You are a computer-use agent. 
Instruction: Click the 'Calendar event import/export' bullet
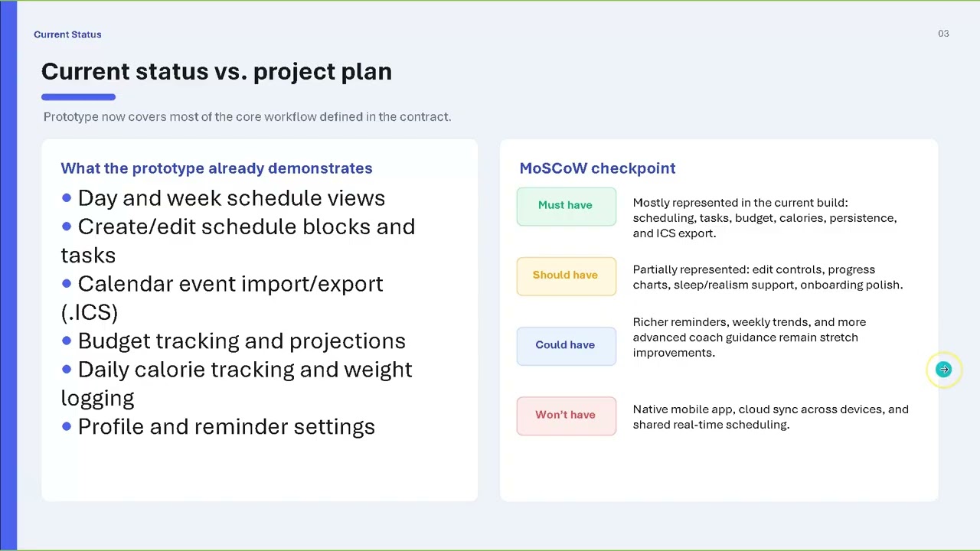[222, 298]
